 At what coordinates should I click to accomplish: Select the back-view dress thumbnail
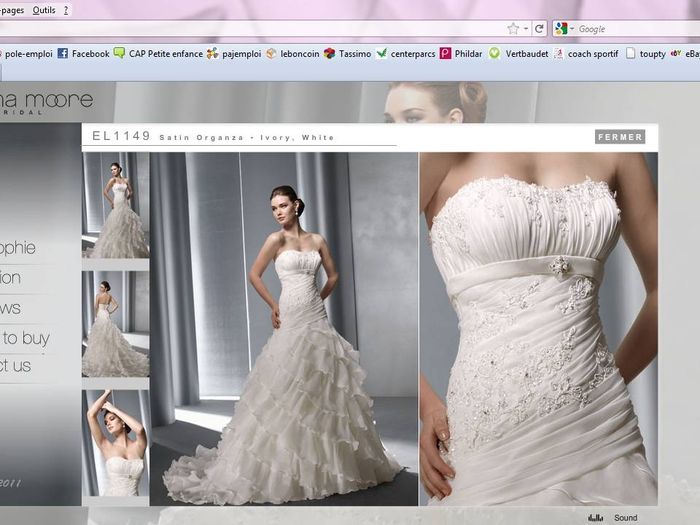pos(115,324)
